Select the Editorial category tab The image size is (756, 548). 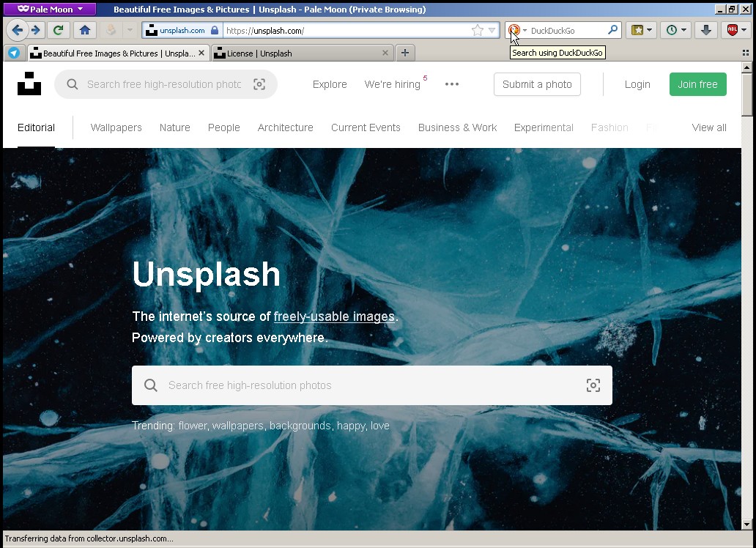point(36,127)
